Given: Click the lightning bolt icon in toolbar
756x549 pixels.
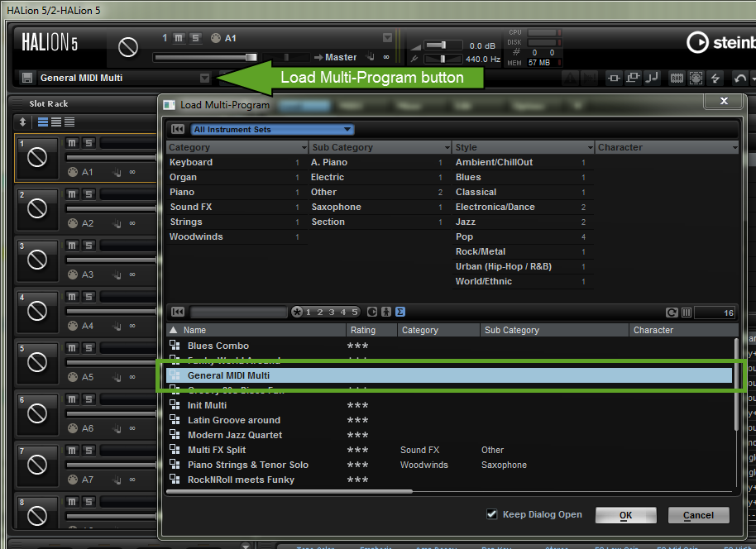Looking at the screenshot, I should [715, 78].
